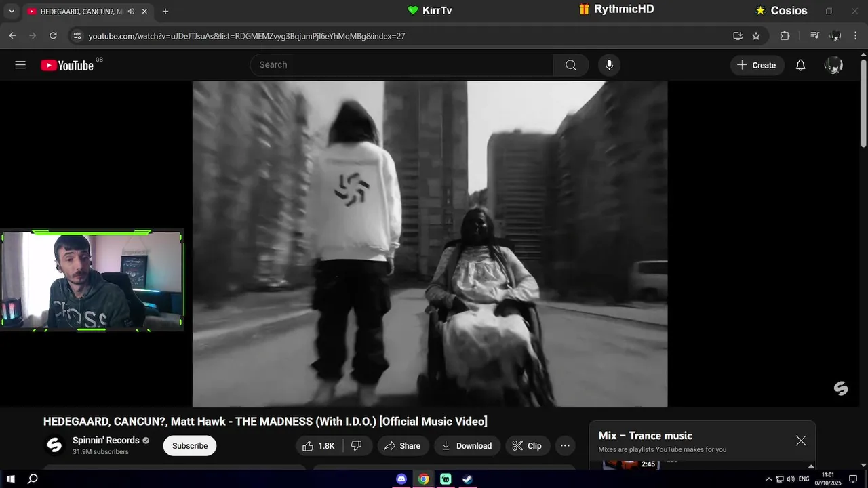The width and height of the screenshot is (868, 488).
Task: Open the Chrome profile avatar
Action: point(835,36)
